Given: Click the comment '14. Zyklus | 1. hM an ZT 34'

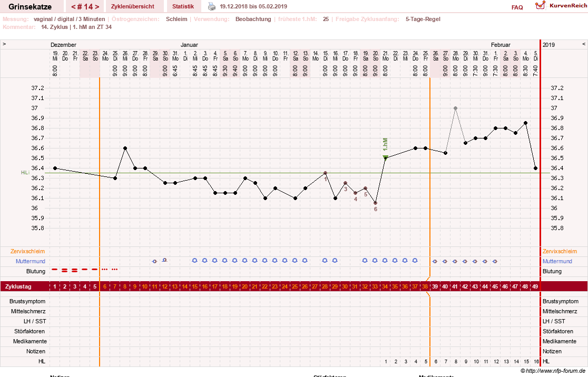Looking at the screenshot, I should tap(76, 27).
